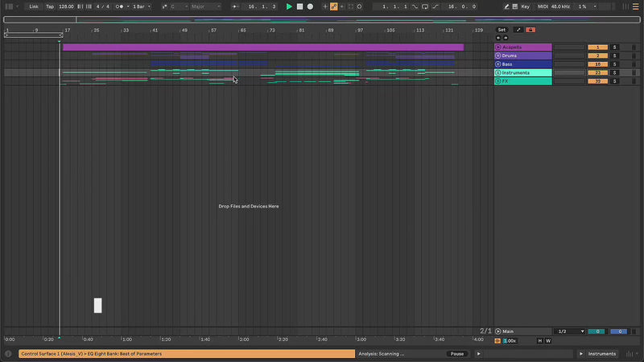Toggle the Automation Arm button
This screenshot has height=362, width=644.
333,6
